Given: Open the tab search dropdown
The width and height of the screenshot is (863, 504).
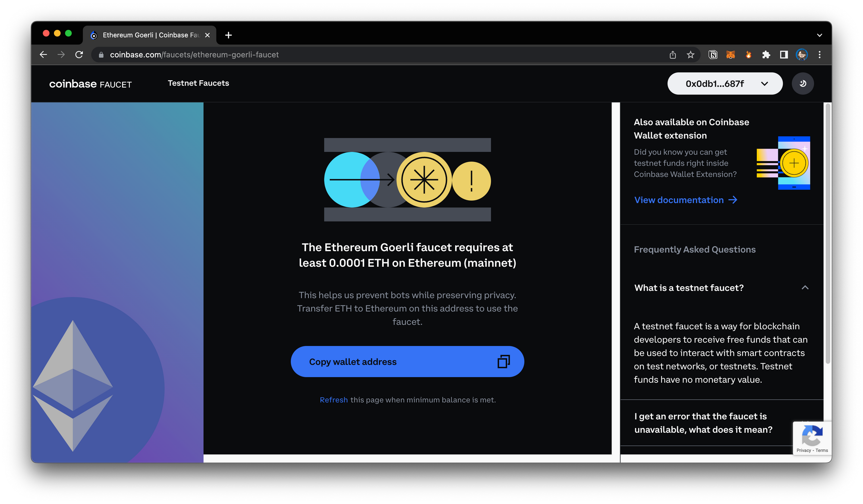Looking at the screenshot, I should (x=819, y=35).
